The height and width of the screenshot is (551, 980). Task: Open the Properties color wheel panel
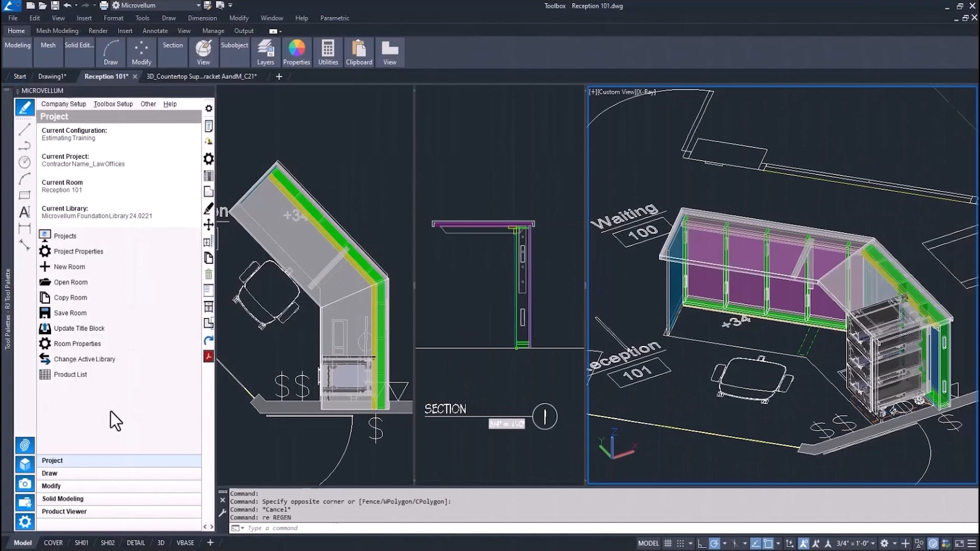(x=297, y=52)
